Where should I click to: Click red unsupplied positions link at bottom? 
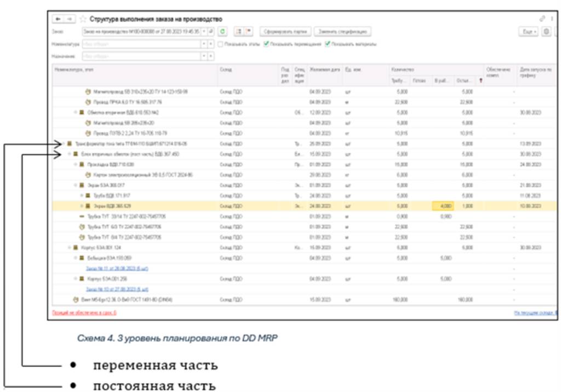click(x=84, y=313)
